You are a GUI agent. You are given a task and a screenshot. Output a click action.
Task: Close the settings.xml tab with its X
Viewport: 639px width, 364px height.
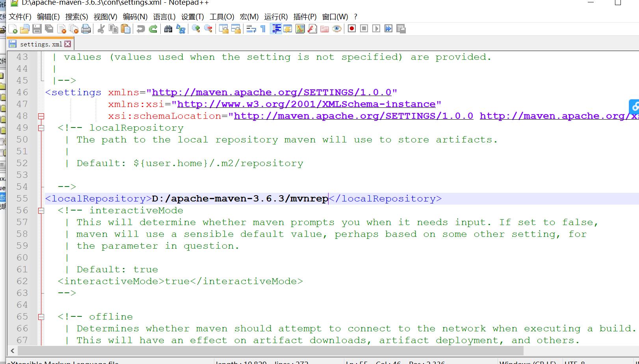tap(68, 44)
